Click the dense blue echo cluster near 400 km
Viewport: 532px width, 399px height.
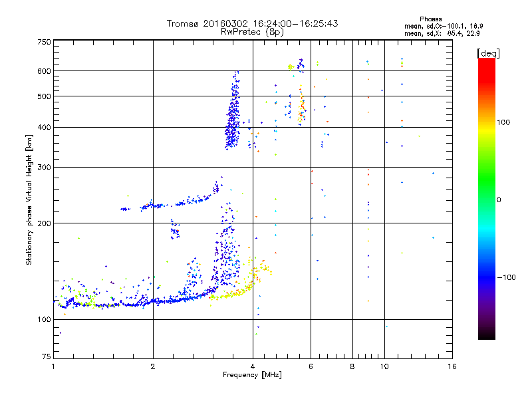tap(233, 127)
